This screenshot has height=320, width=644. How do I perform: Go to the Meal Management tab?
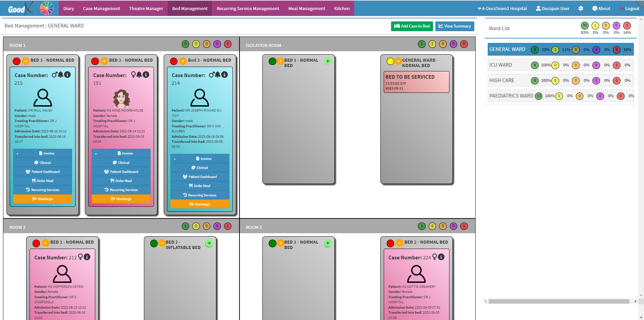coord(307,8)
